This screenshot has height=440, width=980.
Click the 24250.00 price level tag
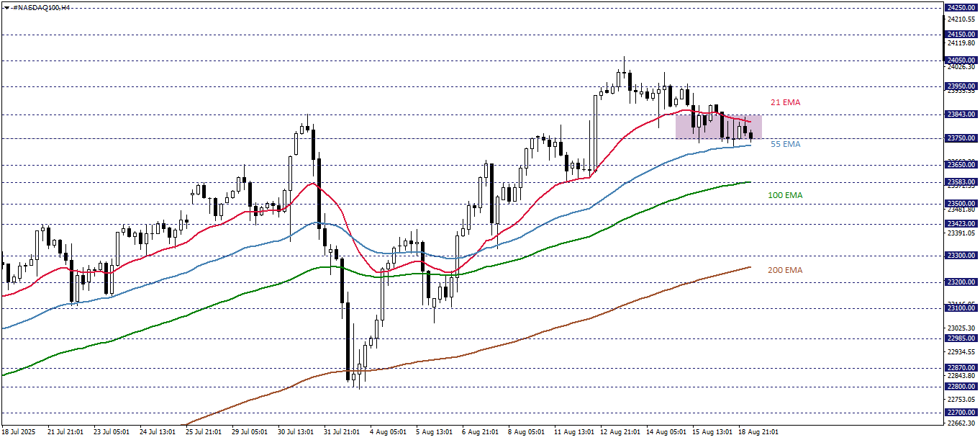click(x=961, y=7)
